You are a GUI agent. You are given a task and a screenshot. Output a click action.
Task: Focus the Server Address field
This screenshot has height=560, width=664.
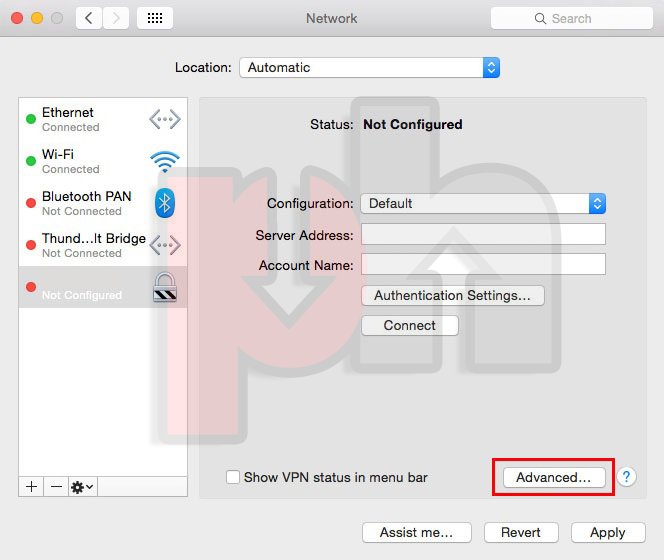click(483, 234)
